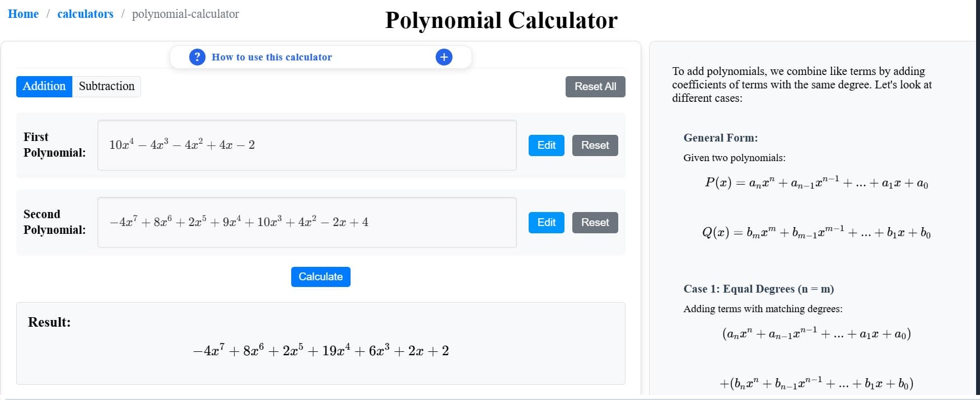Switch to the Subtraction tab
Image resolution: width=980 pixels, height=400 pixels.
106,86
